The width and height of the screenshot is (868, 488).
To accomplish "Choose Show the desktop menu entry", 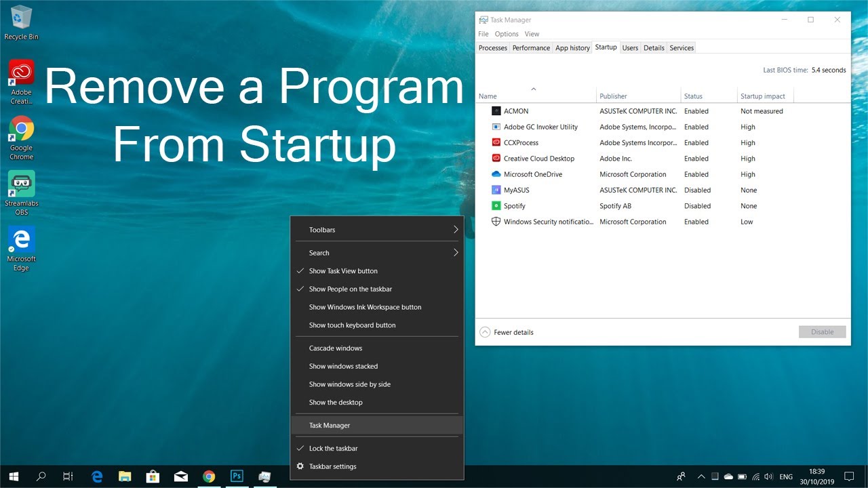I will click(376, 403).
